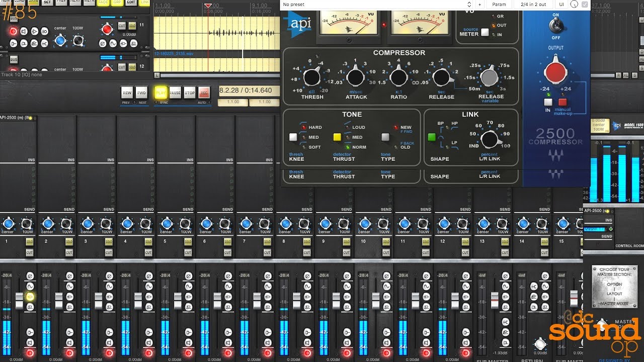Click the SET toolbar button
644x362 pixels.
point(47,3)
